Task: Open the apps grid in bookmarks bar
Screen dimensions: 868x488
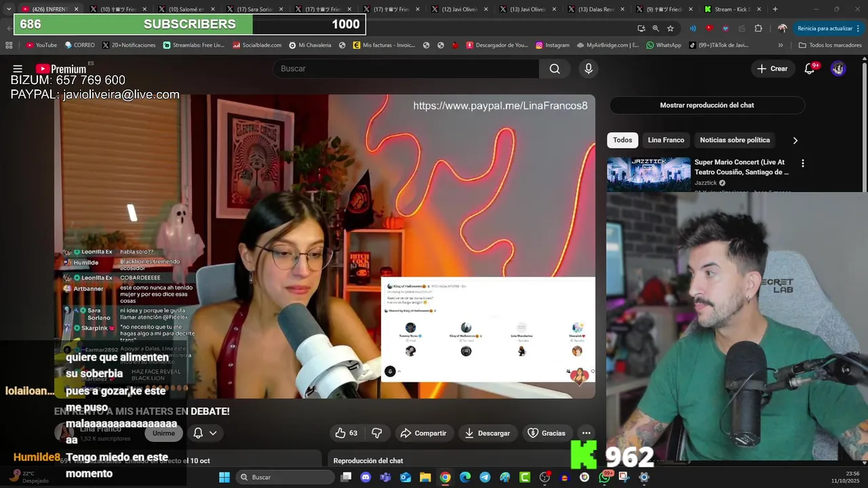Action: (9, 45)
